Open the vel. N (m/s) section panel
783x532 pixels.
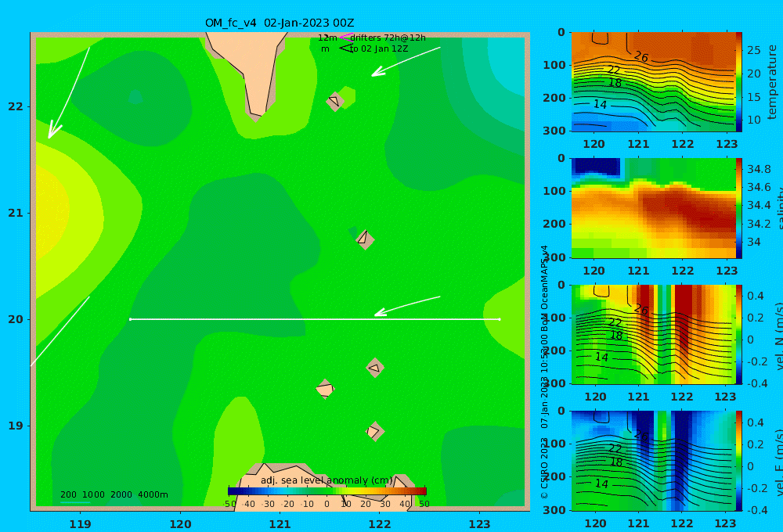653,334
